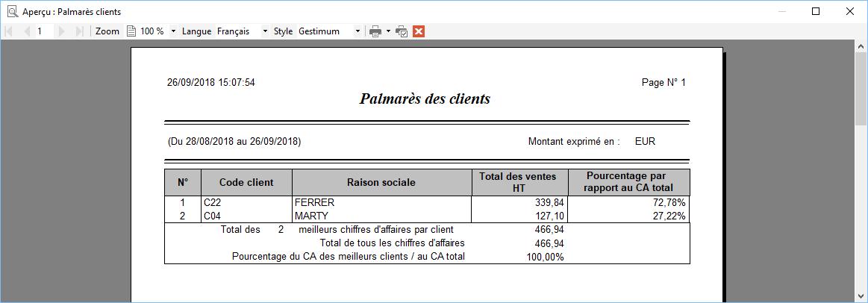This screenshot has width=868, height=303.
Task: Click the printer icon to print
Action: click(376, 31)
